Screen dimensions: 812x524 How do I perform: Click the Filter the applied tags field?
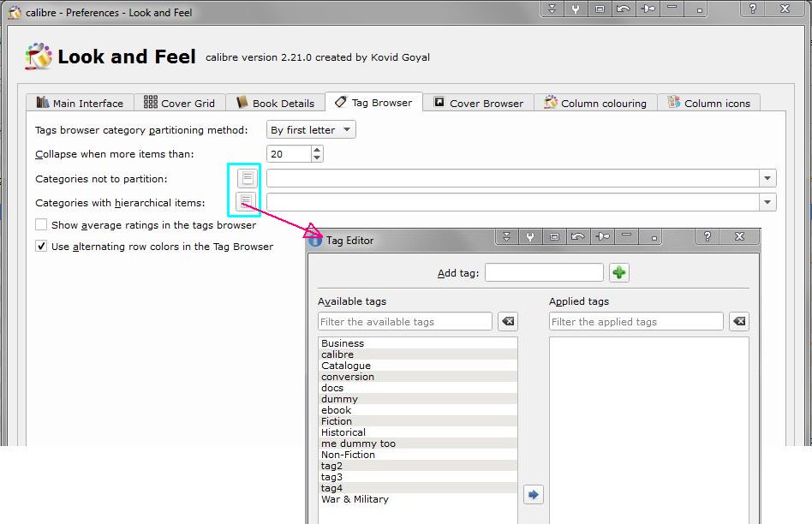pyautogui.click(x=636, y=322)
